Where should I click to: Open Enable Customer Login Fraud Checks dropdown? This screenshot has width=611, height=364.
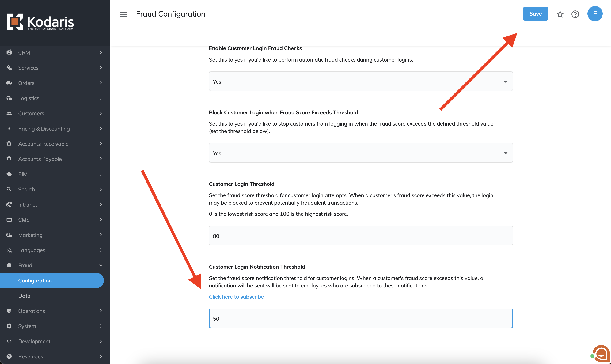tap(361, 82)
